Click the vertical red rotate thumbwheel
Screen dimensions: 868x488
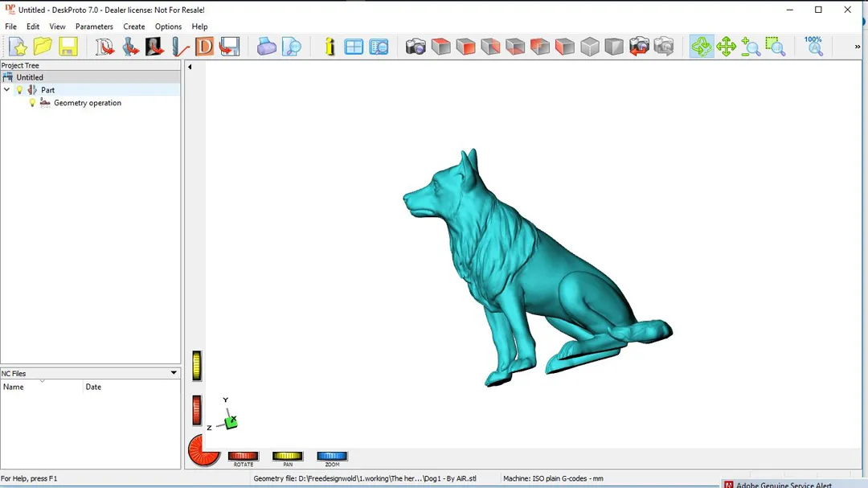(x=197, y=411)
